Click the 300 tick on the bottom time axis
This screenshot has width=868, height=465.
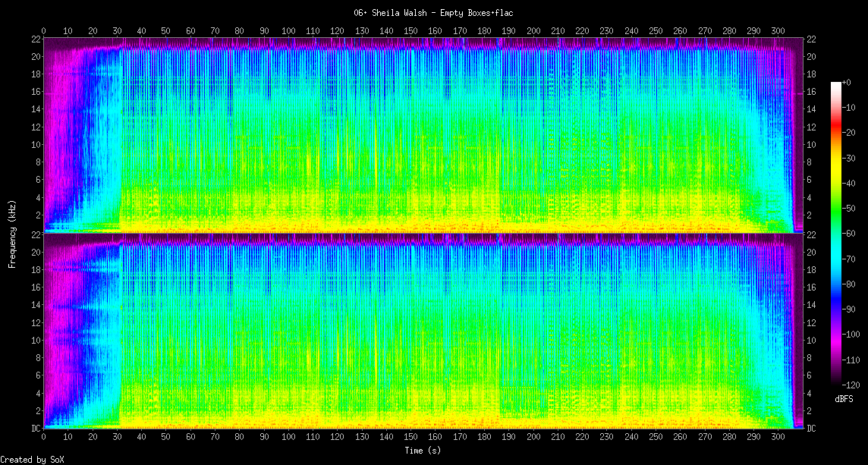tap(778, 438)
